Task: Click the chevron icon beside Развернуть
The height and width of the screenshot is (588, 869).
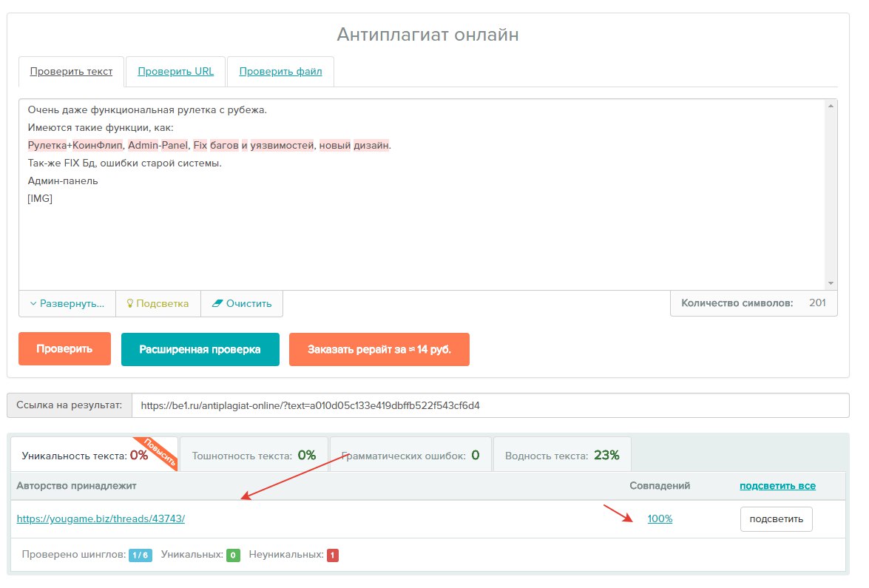Action: click(33, 304)
